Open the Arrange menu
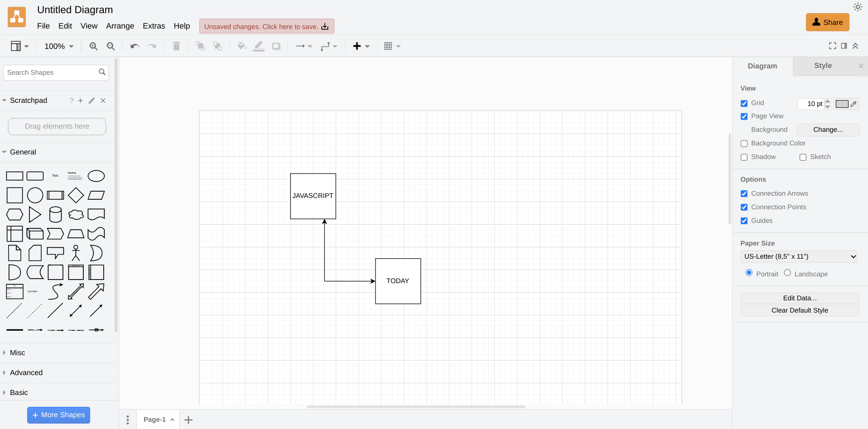The width and height of the screenshot is (868, 429). click(x=120, y=26)
